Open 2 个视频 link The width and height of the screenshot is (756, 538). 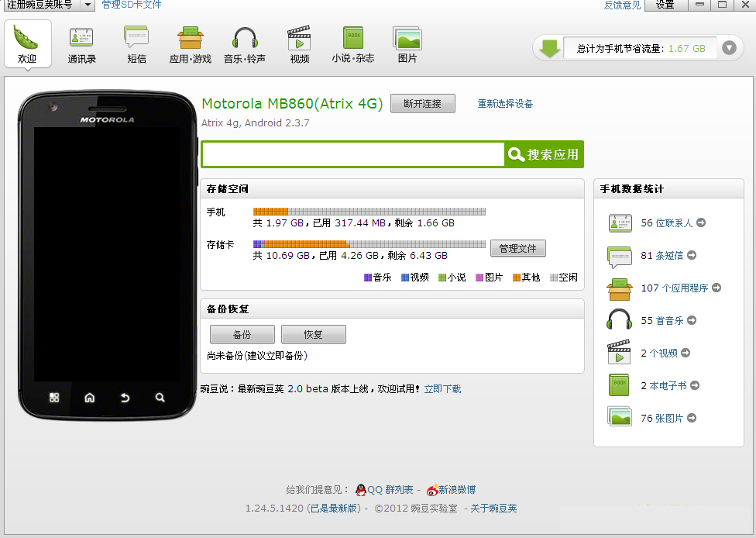(x=659, y=353)
